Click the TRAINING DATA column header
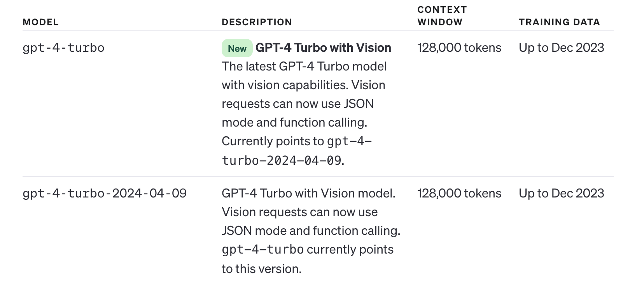The height and width of the screenshot is (282, 644). click(559, 22)
